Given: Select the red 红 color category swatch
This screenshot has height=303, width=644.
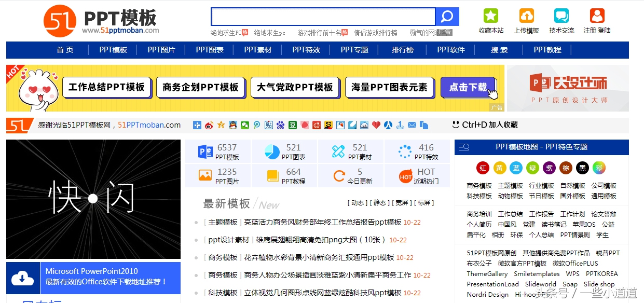Looking at the screenshot, I should click(483, 168).
